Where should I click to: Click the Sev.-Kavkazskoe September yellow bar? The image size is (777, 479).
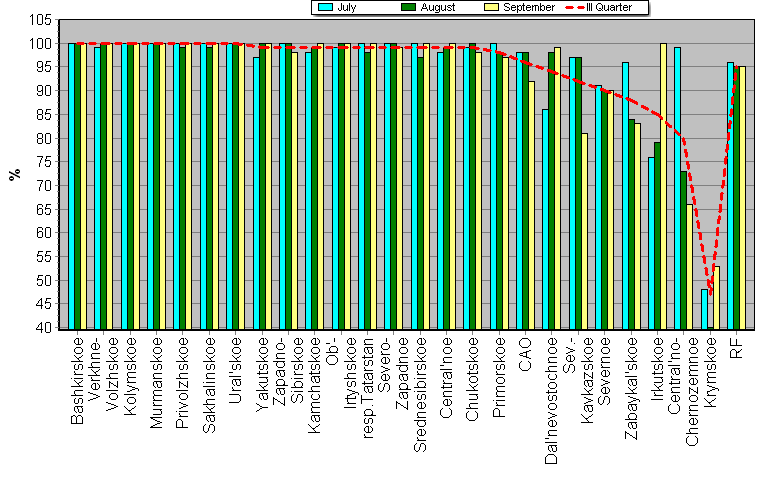point(584,231)
